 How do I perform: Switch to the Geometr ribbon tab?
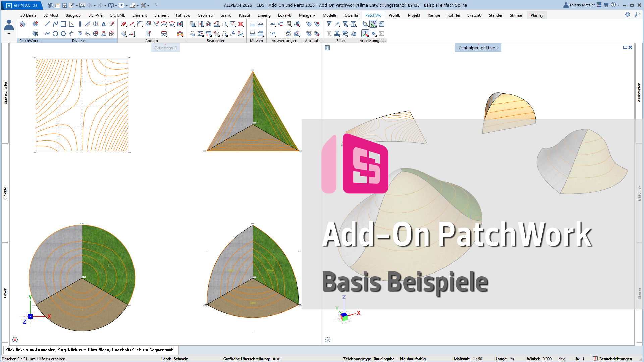coord(205,15)
